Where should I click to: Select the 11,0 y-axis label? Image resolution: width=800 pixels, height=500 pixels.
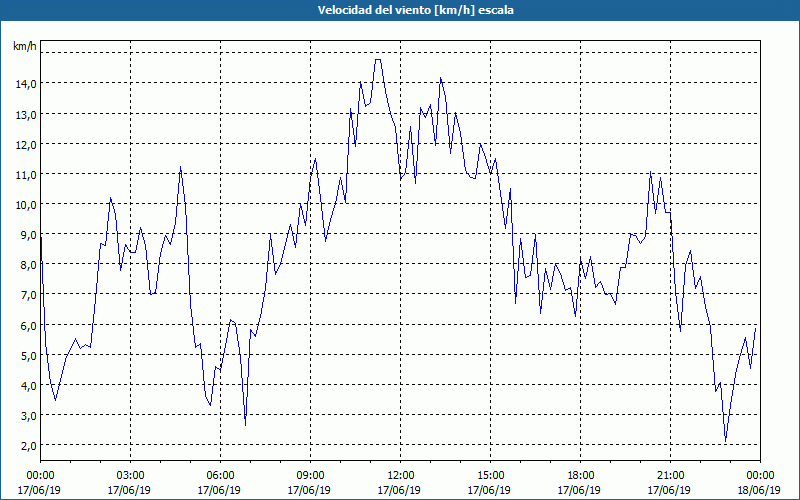pos(26,174)
